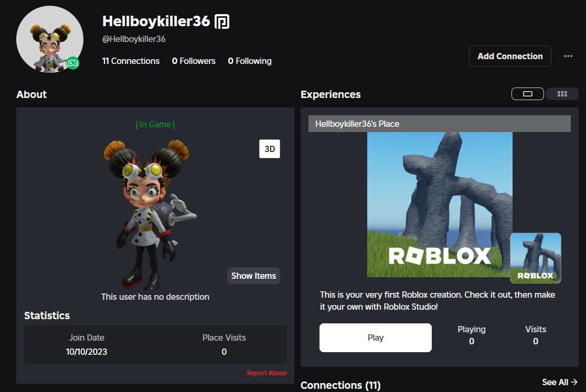Click the Place Visits label
Image resolution: width=586 pixels, height=392 pixels.
point(224,337)
